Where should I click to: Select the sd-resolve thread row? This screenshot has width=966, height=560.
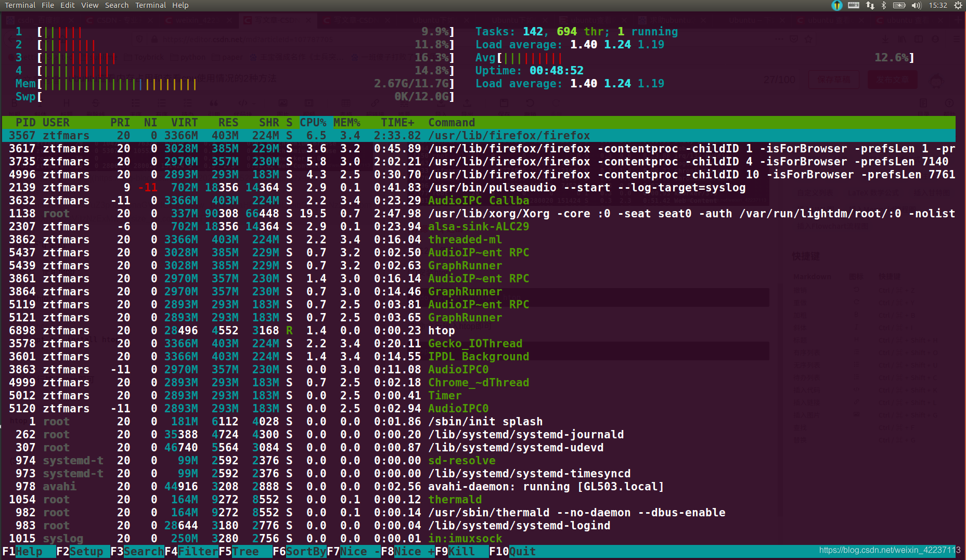pyautogui.click(x=479, y=461)
